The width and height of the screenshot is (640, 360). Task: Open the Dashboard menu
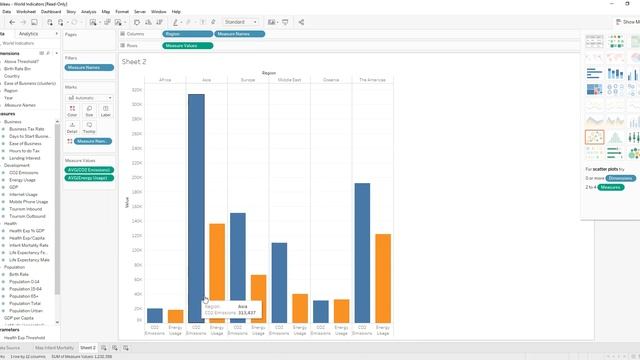coord(51,12)
